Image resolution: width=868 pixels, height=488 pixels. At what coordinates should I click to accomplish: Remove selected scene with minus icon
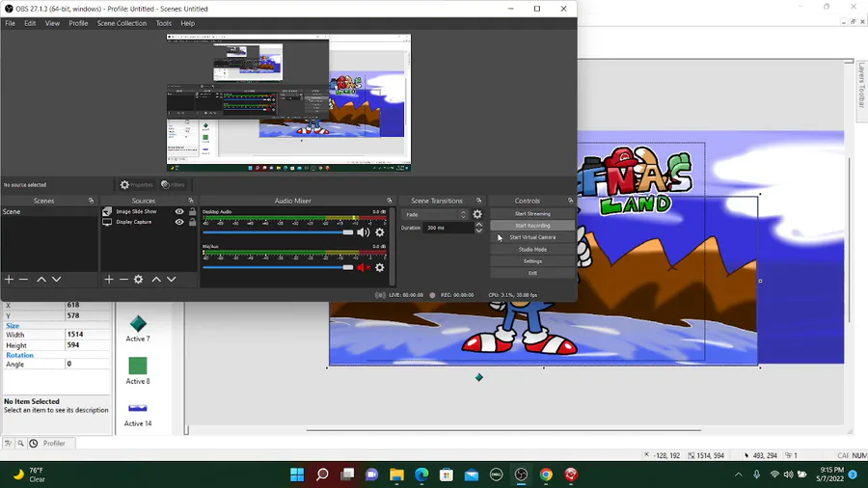click(23, 280)
